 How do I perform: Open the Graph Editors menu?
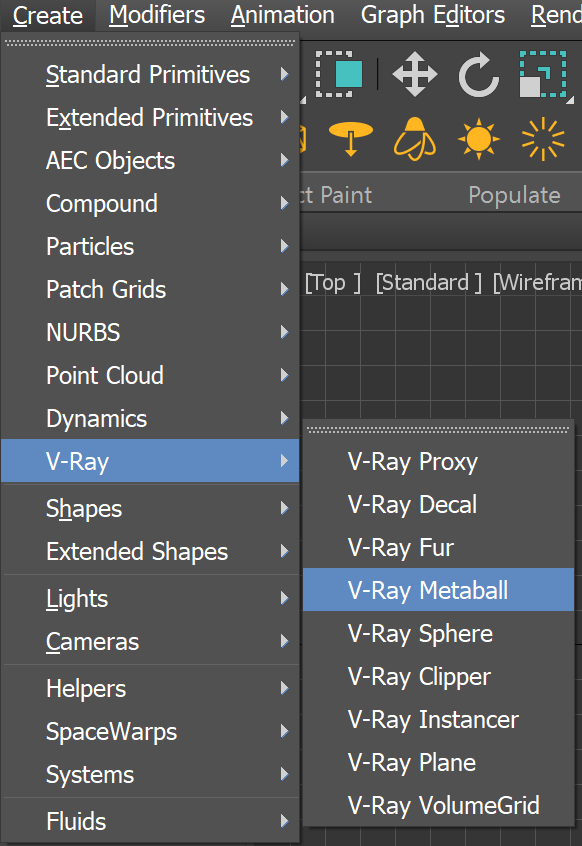[432, 15]
